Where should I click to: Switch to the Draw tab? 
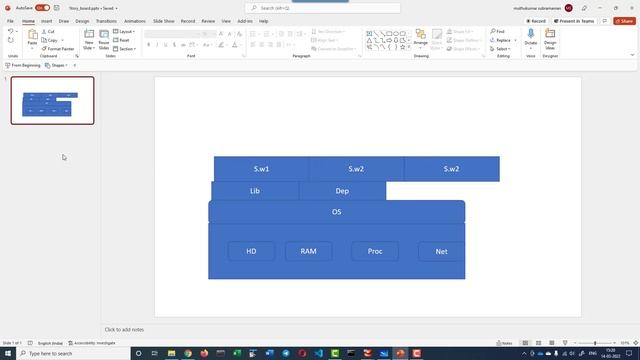click(64, 21)
